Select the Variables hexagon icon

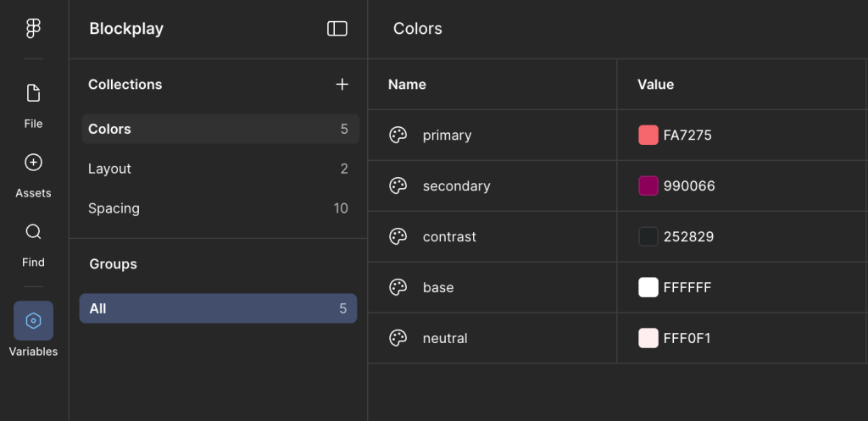click(33, 321)
